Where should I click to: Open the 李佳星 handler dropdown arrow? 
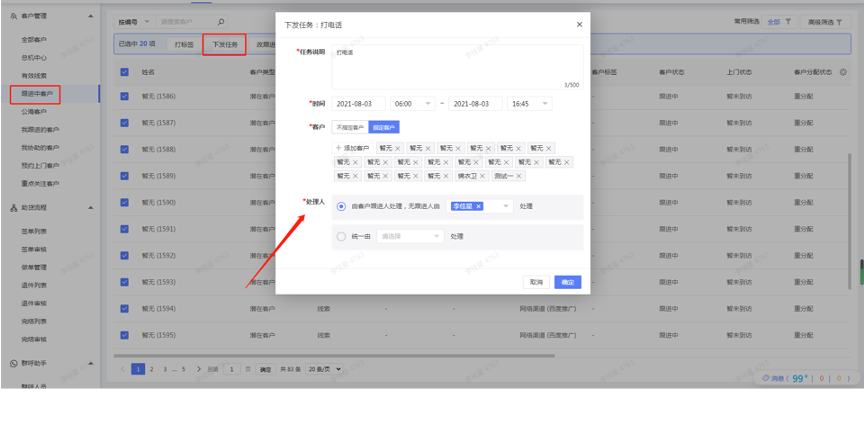[505, 206]
